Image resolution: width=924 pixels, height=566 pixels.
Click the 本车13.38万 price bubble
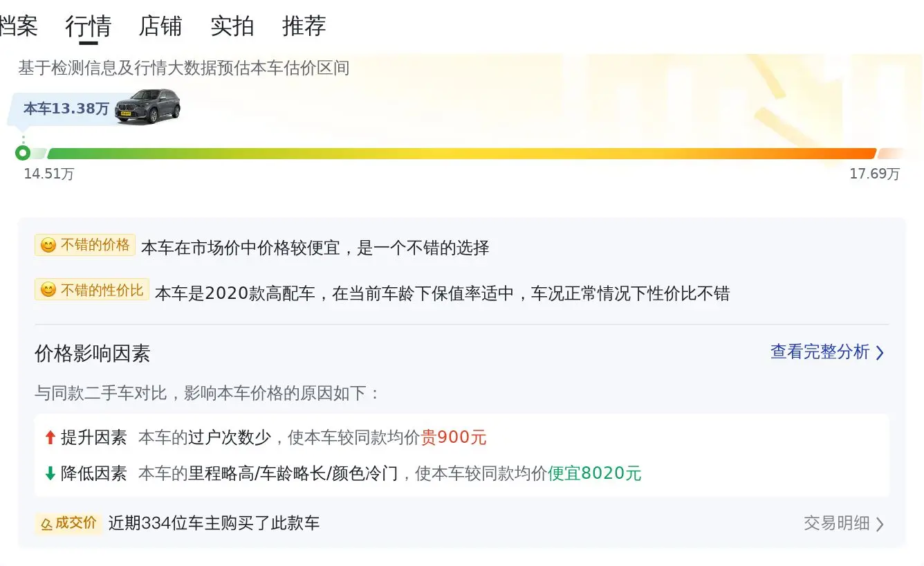tap(66, 109)
